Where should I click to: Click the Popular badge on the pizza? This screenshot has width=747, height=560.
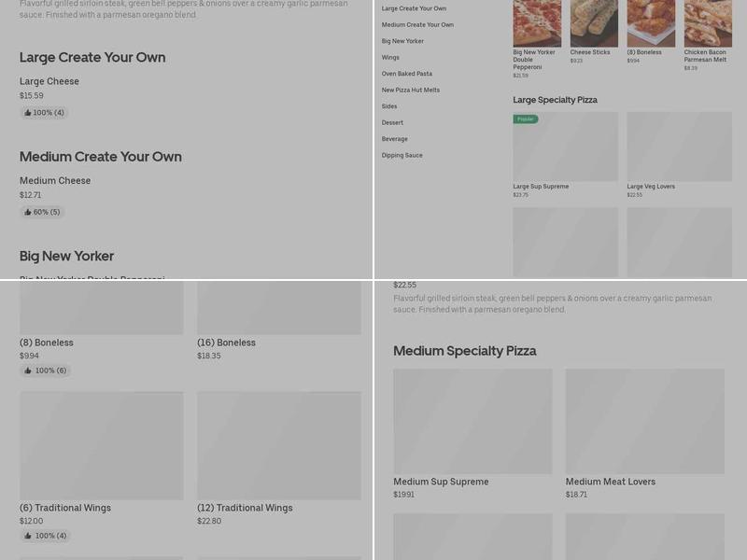[525, 120]
